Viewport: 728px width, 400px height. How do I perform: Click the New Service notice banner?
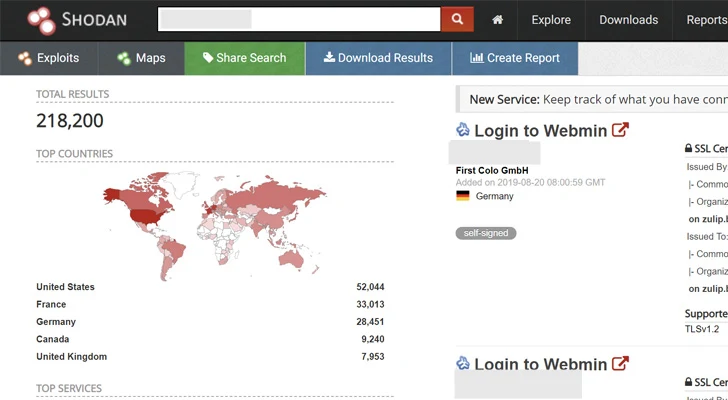click(592, 99)
